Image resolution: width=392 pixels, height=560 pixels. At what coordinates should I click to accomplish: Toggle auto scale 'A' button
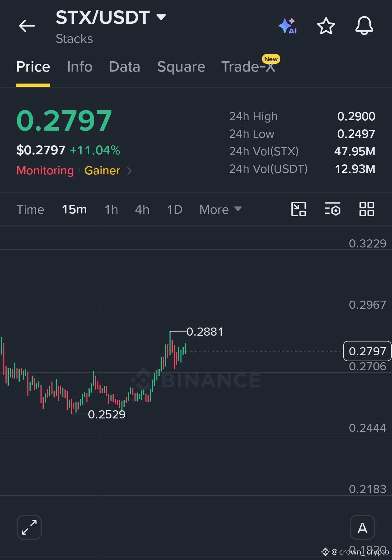362,527
